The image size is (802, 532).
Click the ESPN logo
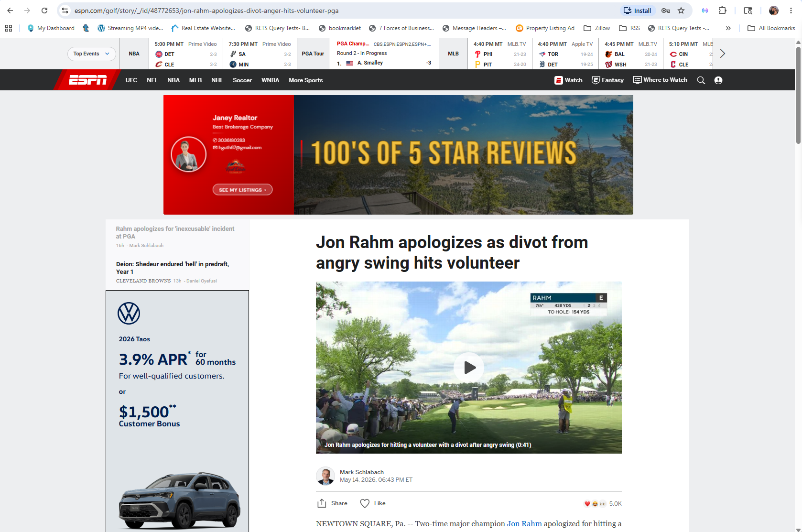[88, 80]
